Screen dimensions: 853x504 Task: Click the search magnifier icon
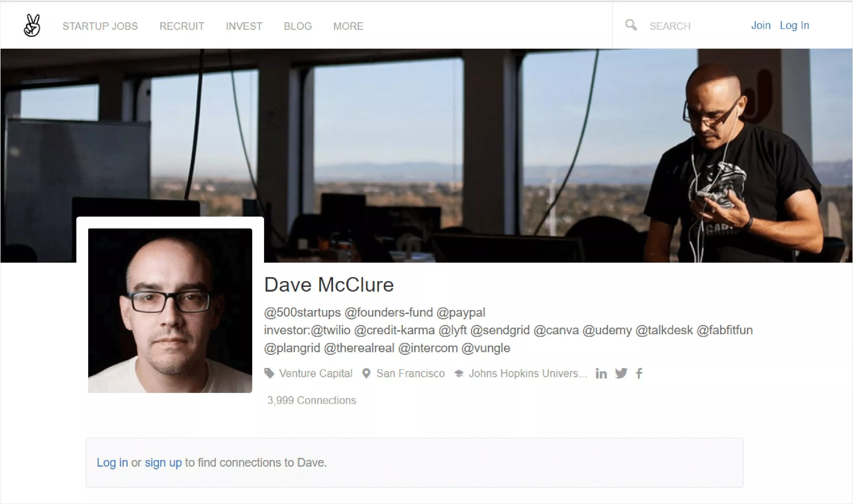click(x=631, y=25)
